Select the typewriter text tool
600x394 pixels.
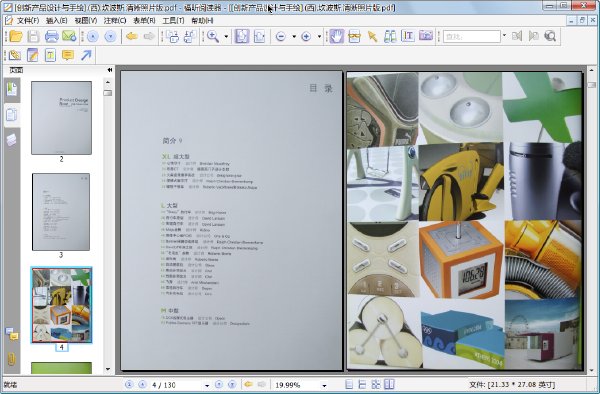click(x=50, y=55)
